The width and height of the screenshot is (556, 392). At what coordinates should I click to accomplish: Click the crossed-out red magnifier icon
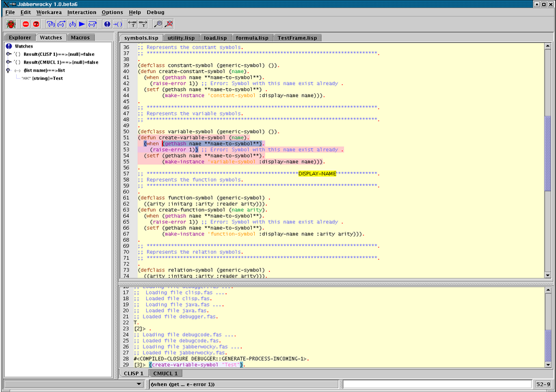tap(169, 24)
